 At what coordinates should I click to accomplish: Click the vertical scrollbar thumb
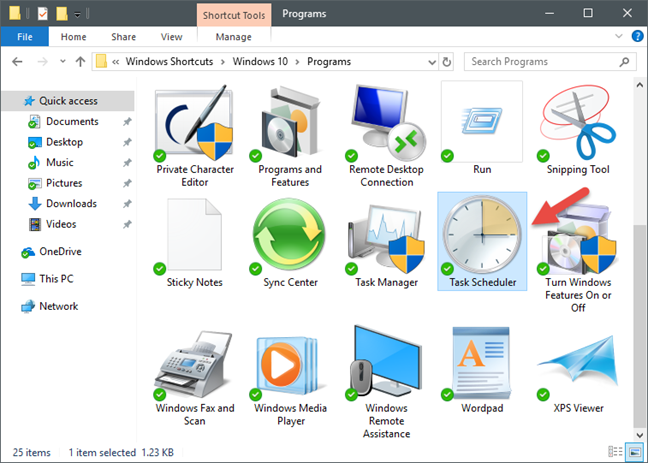click(639, 327)
